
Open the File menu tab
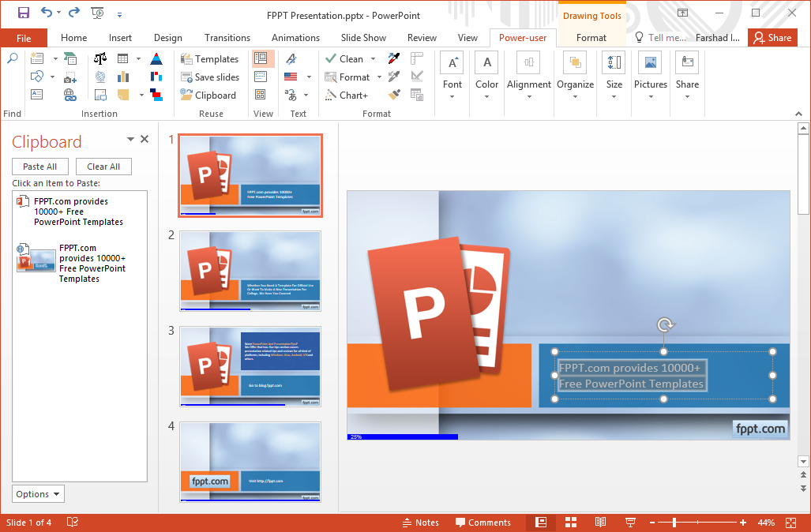pos(24,38)
